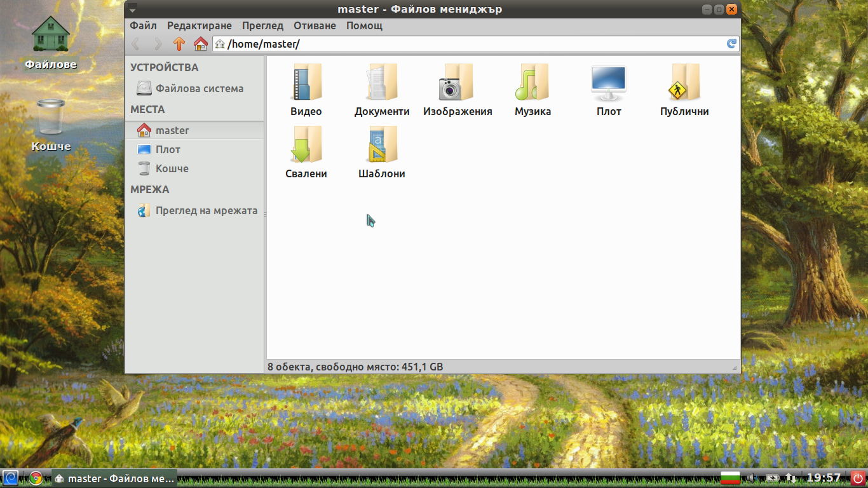Screen dimensions: 868x488
Task: Click the /home/master/ location field
Action: pos(476,44)
